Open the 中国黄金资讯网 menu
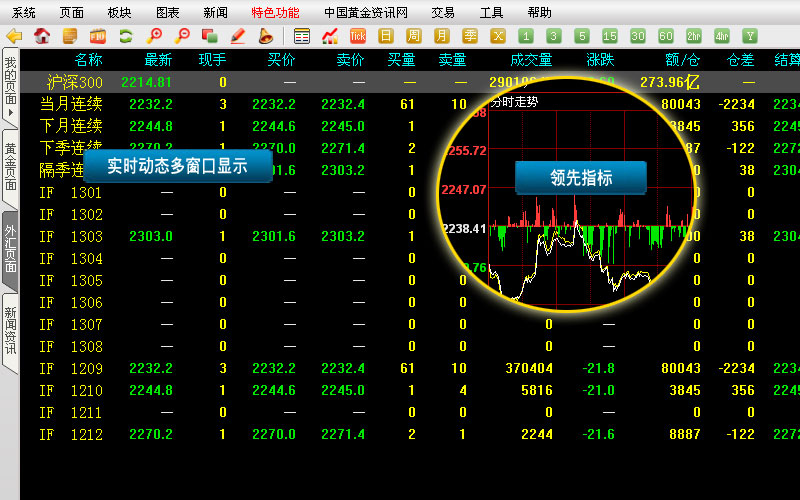This screenshot has width=800, height=500. tap(366, 13)
